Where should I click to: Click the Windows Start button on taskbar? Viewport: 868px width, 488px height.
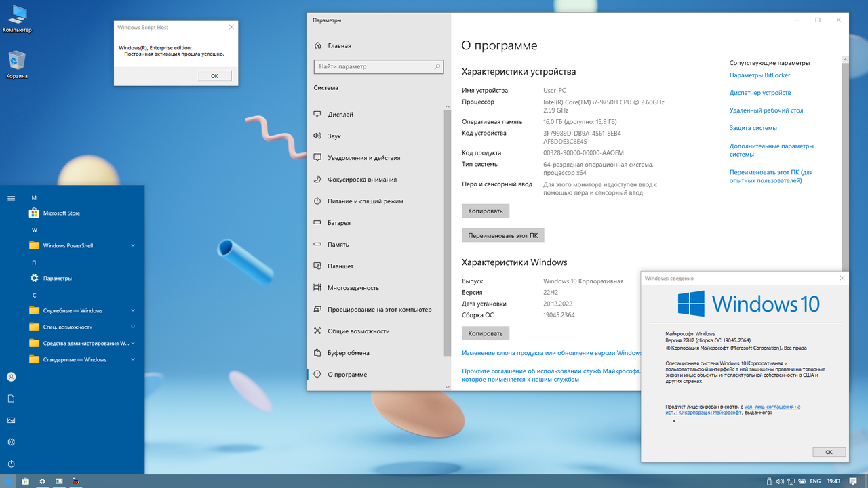point(8,481)
